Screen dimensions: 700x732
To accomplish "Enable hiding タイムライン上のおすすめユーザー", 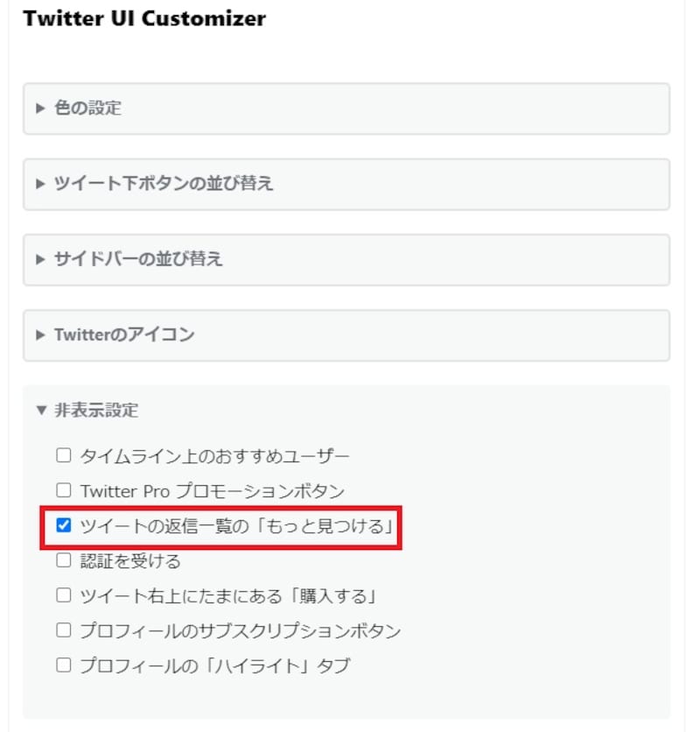I will [x=62, y=455].
